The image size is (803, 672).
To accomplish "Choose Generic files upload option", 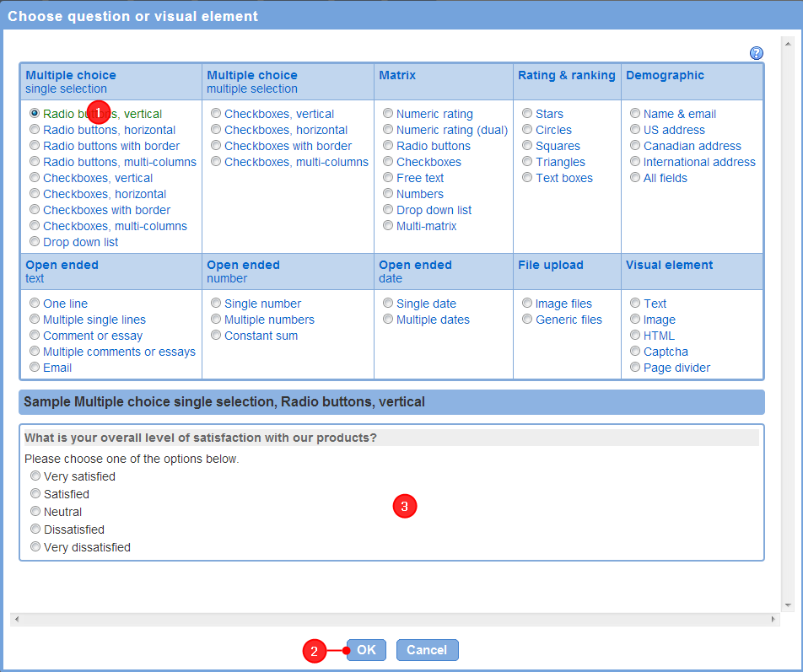I will point(527,319).
